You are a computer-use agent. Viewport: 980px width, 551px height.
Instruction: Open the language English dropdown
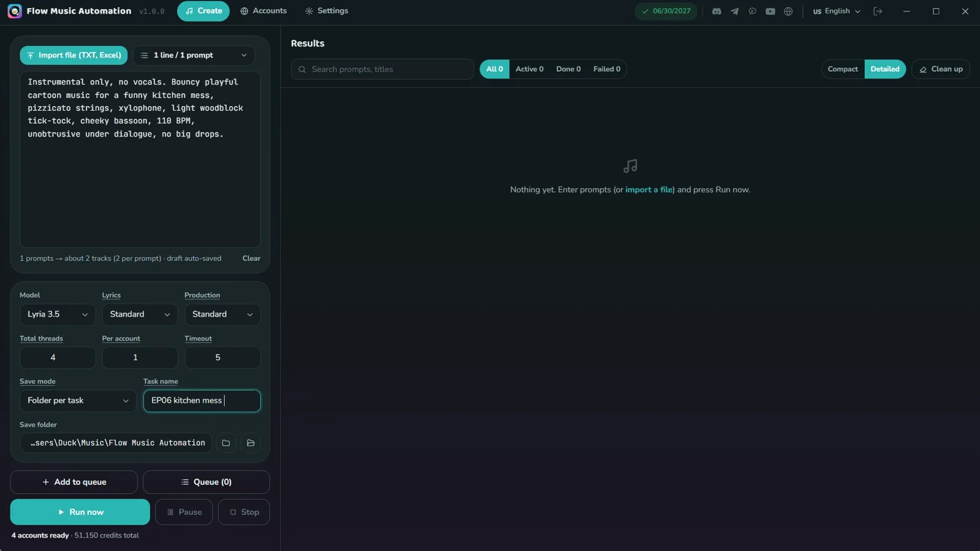click(837, 11)
